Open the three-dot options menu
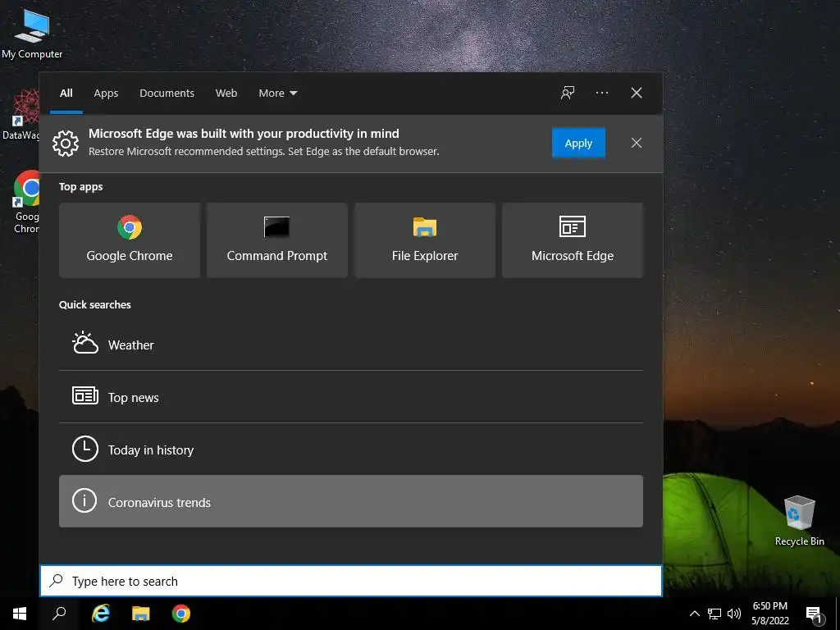Image resolution: width=840 pixels, height=630 pixels. click(601, 93)
